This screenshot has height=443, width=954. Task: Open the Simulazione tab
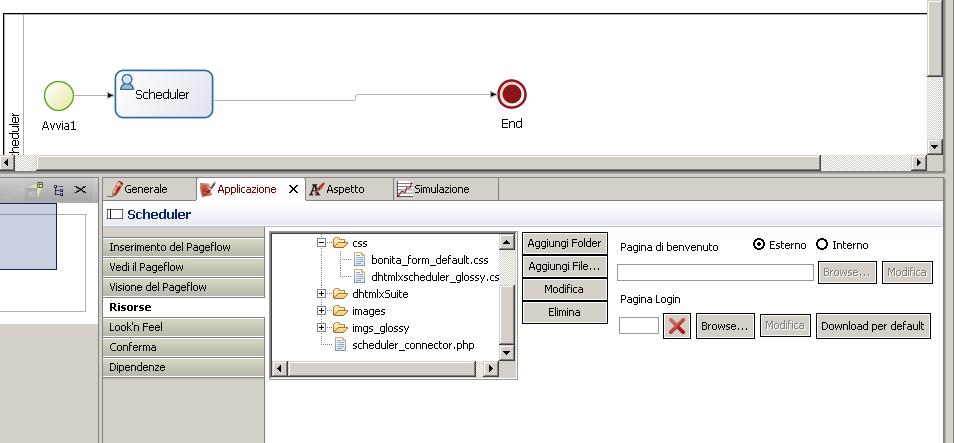(446, 189)
